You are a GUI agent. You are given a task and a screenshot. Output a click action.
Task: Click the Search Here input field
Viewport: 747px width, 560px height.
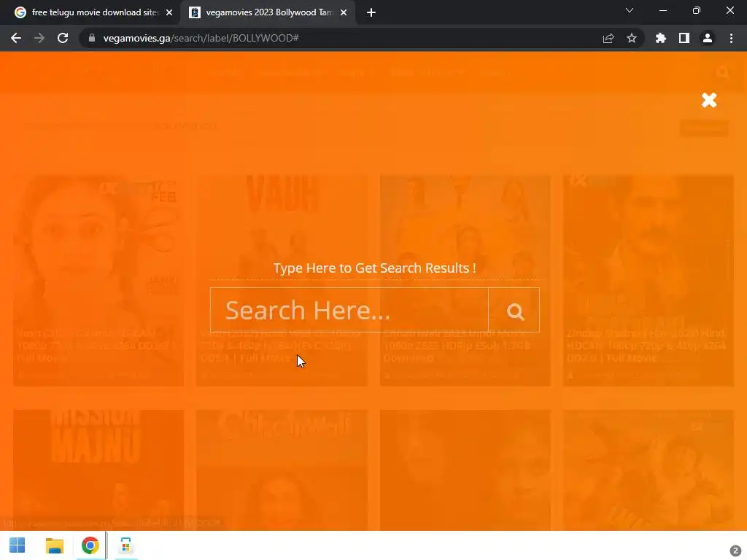point(349,310)
